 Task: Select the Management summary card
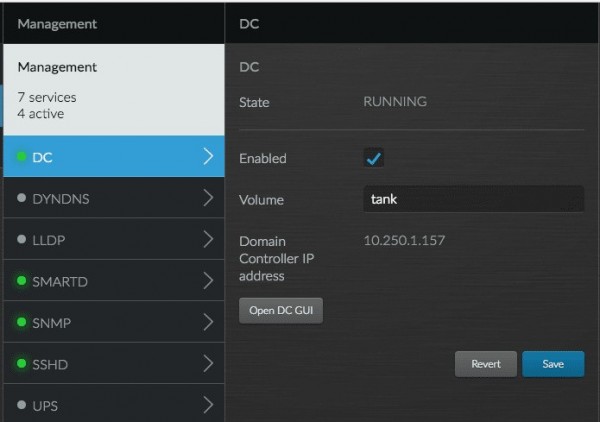coord(114,90)
